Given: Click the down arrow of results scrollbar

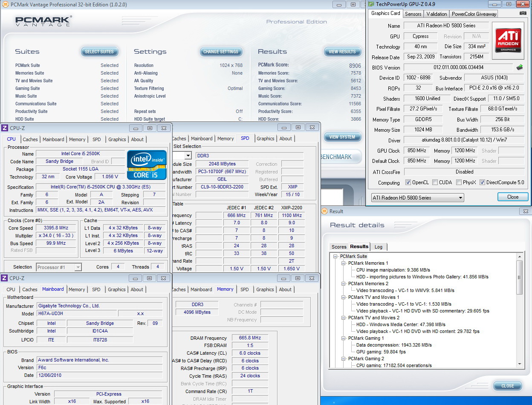Looking at the screenshot, I should point(519,364).
